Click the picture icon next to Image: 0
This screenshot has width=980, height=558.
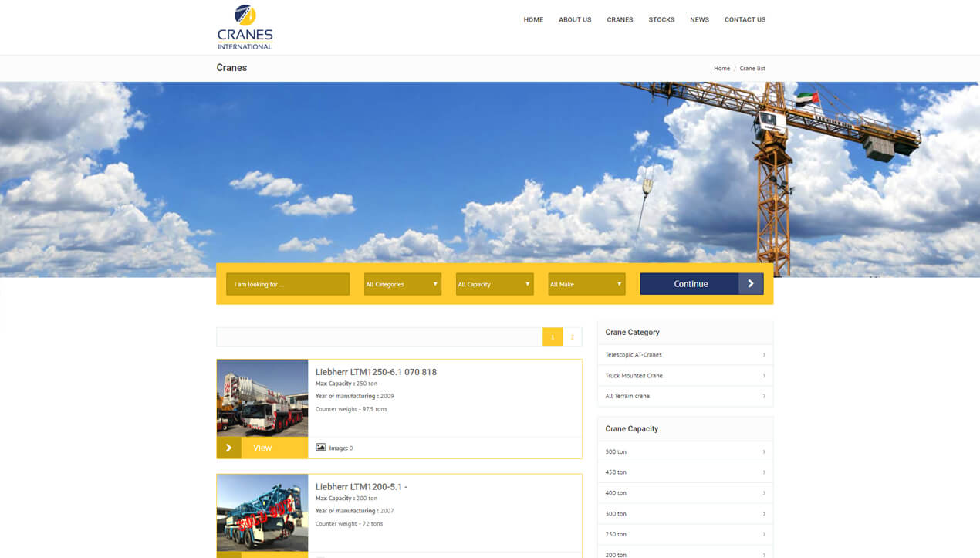[x=320, y=448]
